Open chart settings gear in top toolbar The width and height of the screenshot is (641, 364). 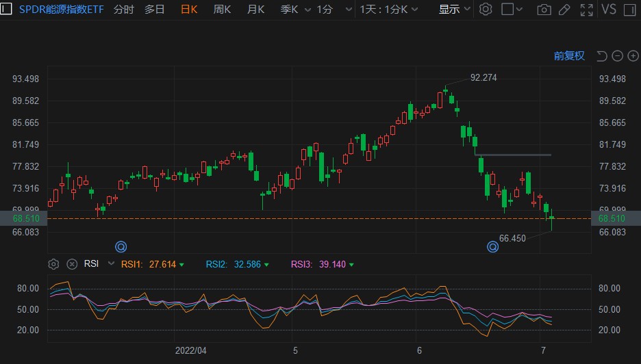486,10
